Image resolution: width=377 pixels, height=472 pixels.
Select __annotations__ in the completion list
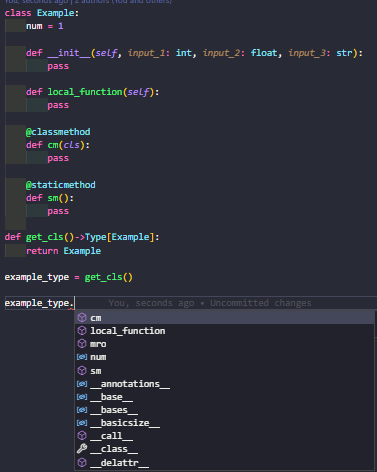tap(224, 384)
